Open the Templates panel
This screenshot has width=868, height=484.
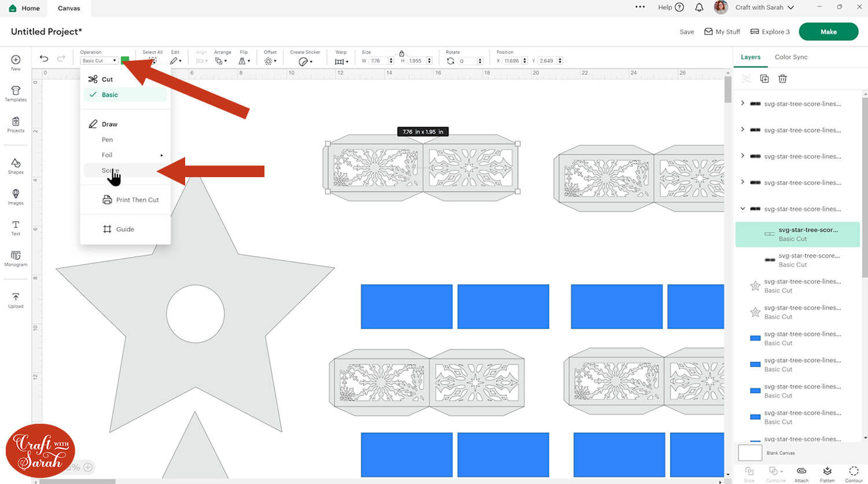point(16,93)
